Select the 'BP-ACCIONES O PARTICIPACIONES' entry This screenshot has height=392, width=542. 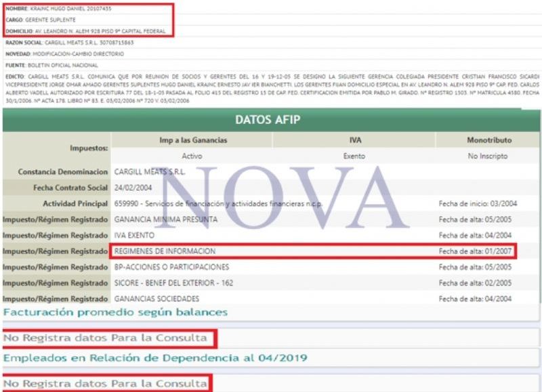pyautogui.click(x=171, y=267)
